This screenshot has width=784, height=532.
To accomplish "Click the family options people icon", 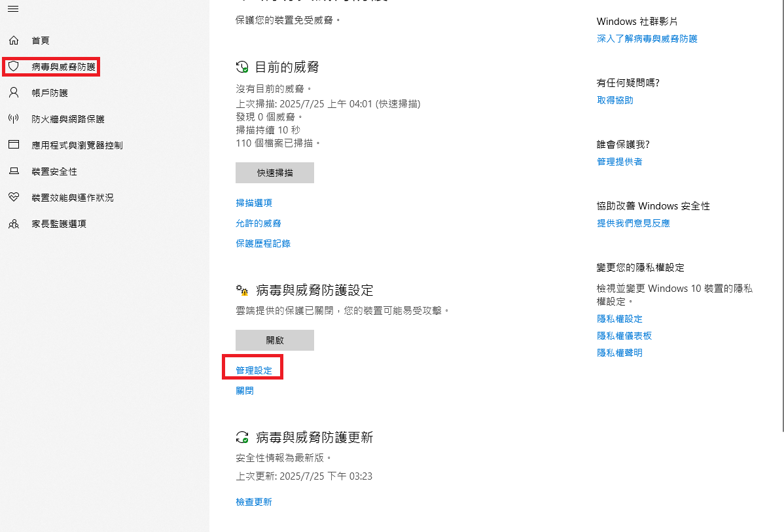I will tap(14, 224).
